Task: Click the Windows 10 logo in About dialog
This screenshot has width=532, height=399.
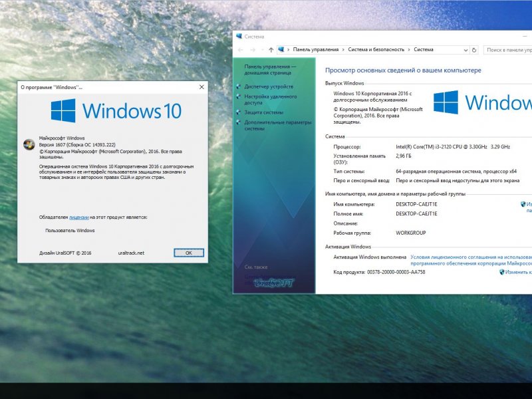Action: click(x=116, y=110)
